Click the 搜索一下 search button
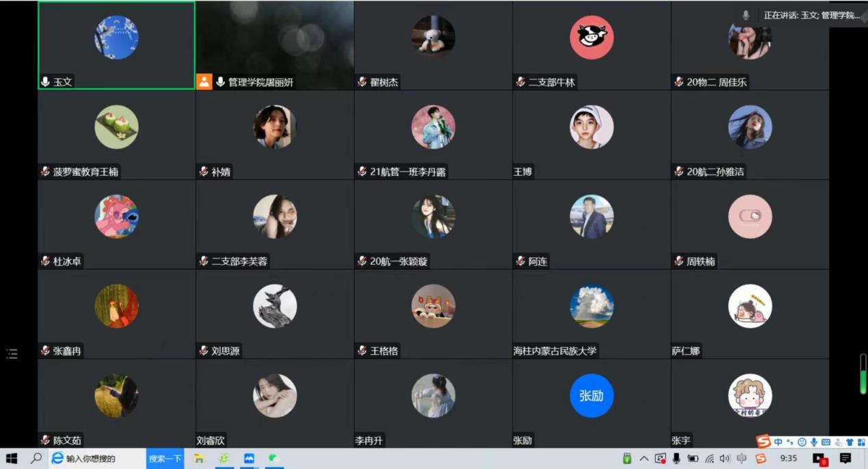The image size is (868, 469). pyautogui.click(x=165, y=459)
